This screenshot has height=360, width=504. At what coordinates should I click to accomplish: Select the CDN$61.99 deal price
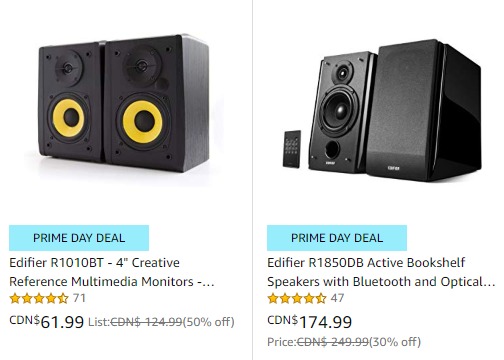point(47,322)
